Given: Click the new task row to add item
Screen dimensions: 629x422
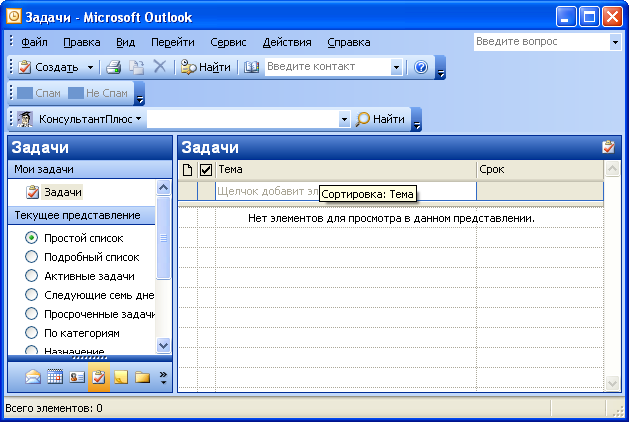Looking at the screenshot, I should coord(346,191).
